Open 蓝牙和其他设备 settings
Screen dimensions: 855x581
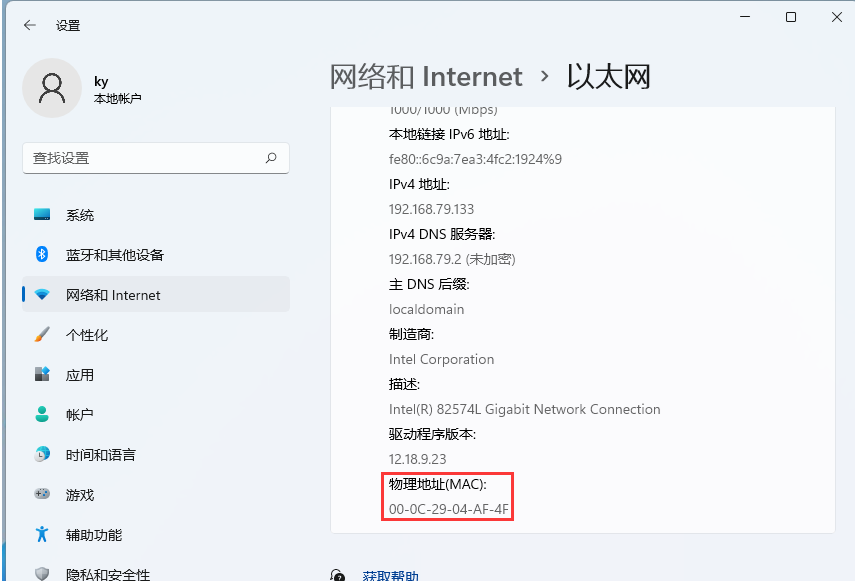coord(156,255)
